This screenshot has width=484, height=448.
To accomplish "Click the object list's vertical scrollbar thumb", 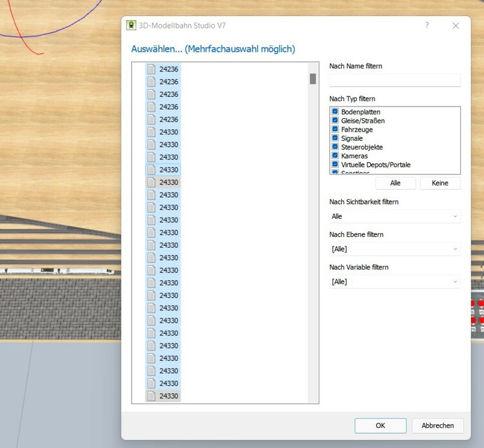I will click(313, 79).
